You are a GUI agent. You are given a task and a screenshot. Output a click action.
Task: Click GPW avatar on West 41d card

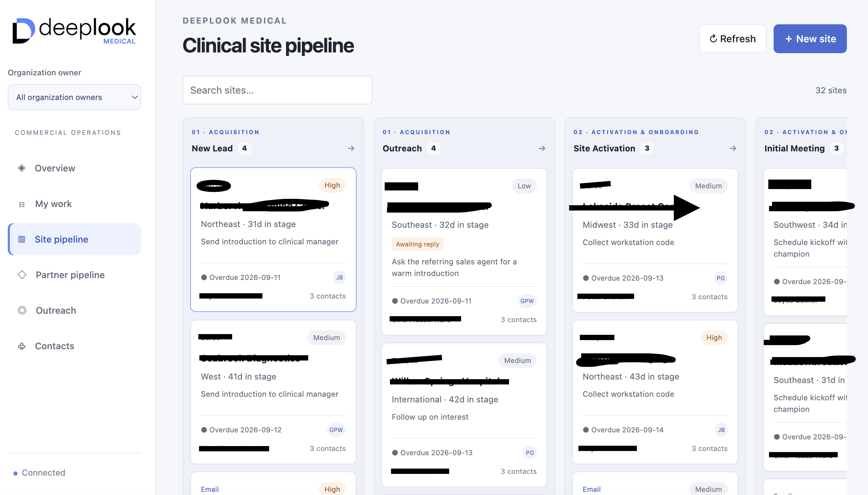(336, 430)
